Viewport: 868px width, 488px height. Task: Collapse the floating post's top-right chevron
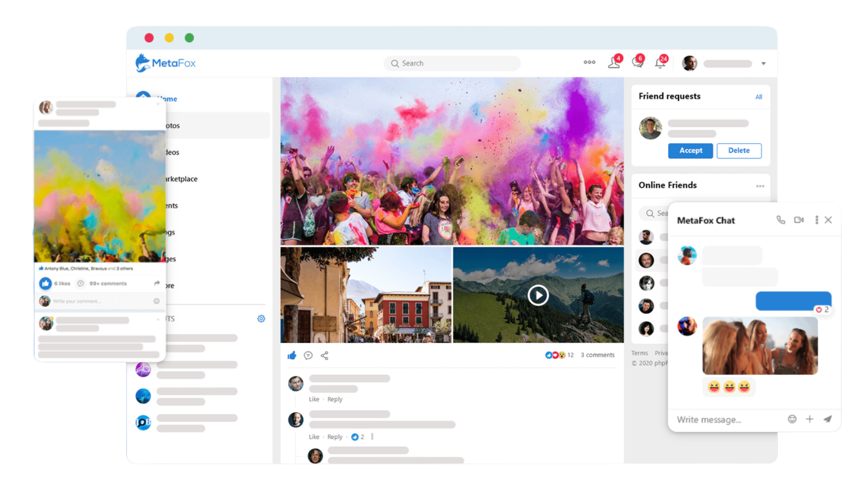pos(159,103)
